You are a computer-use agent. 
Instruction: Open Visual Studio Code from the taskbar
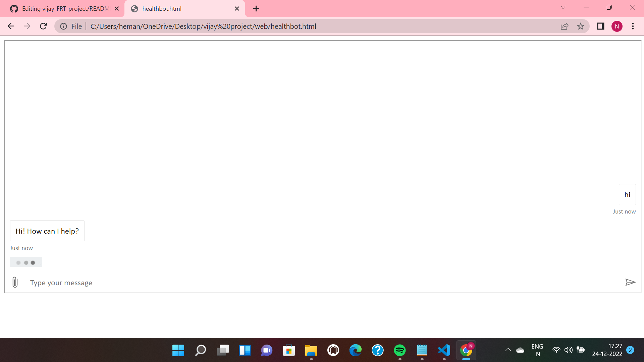(x=444, y=350)
